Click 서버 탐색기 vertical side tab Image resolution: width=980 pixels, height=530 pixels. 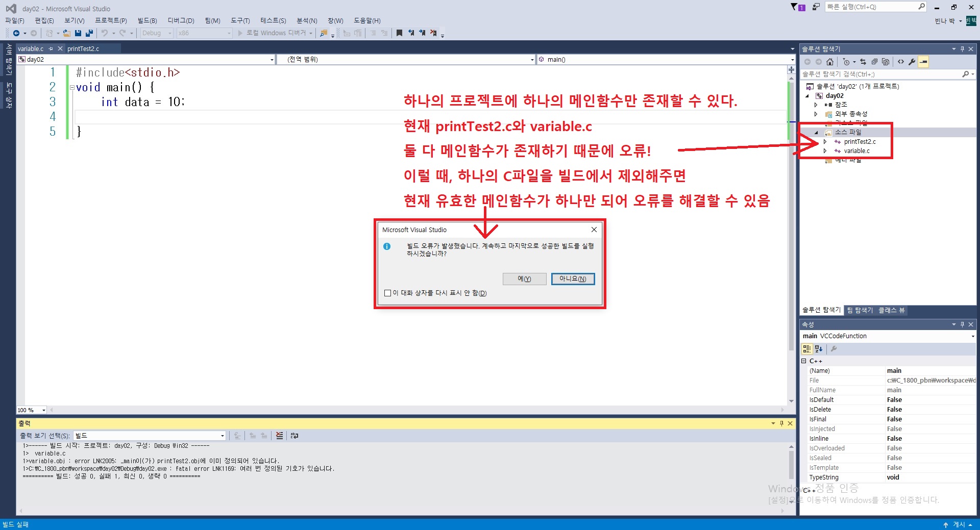coord(8,59)
